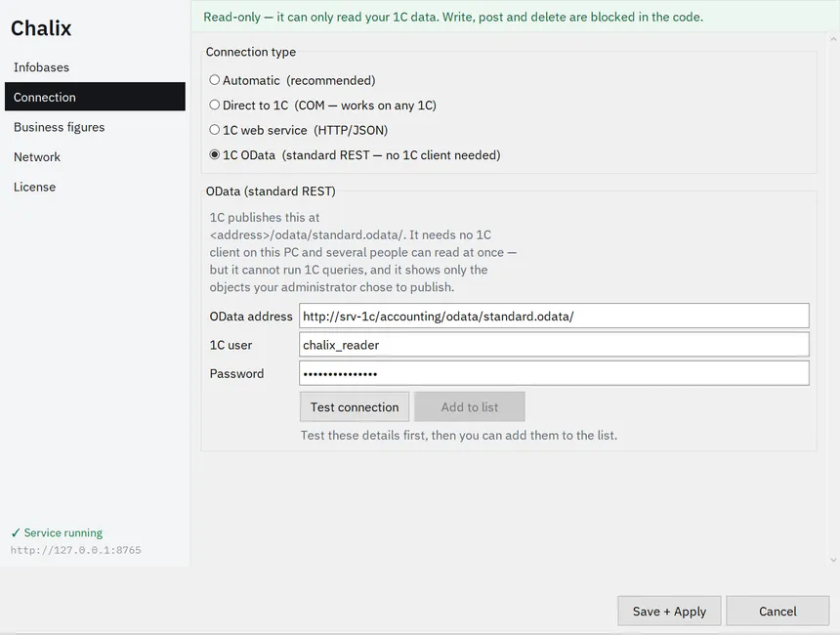The image size is (840, 635).
Task: Click the 'Connection type' group label
Action: pos(251,52)
